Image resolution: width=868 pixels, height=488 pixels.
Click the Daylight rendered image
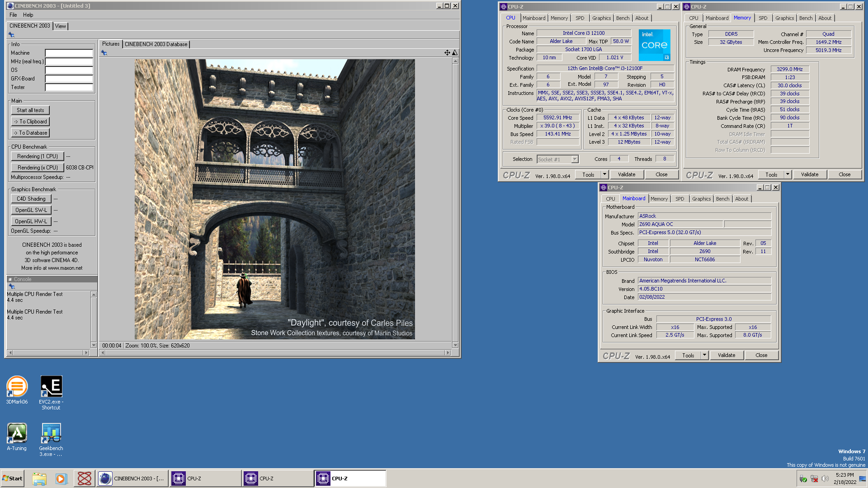274,199
